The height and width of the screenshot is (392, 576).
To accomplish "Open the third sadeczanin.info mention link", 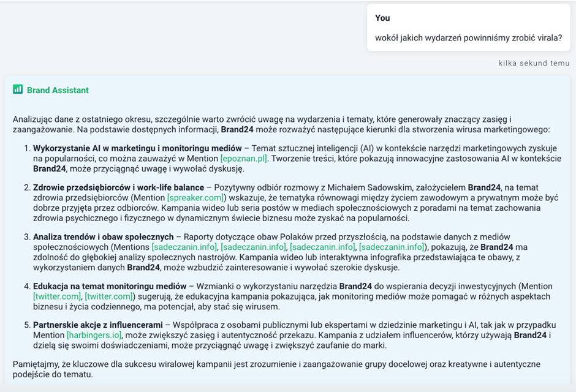I will pos(322,247).
